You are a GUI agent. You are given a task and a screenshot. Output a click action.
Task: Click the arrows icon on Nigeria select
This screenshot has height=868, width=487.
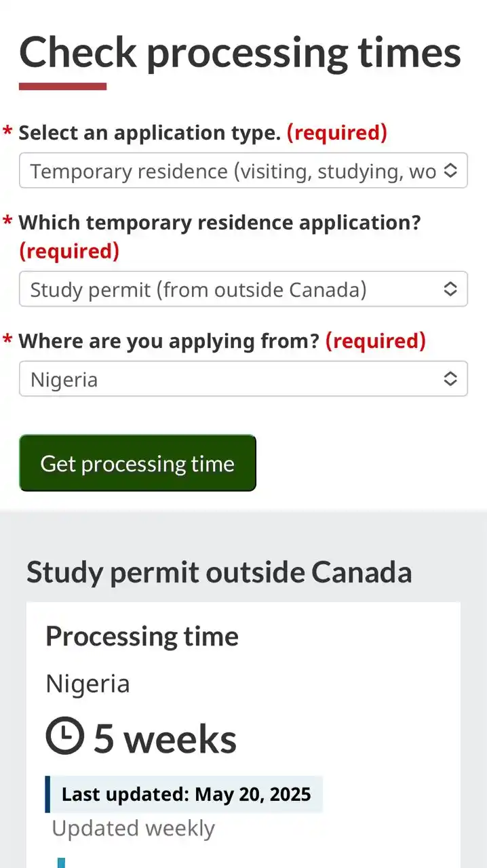click(x=450, y=379)
